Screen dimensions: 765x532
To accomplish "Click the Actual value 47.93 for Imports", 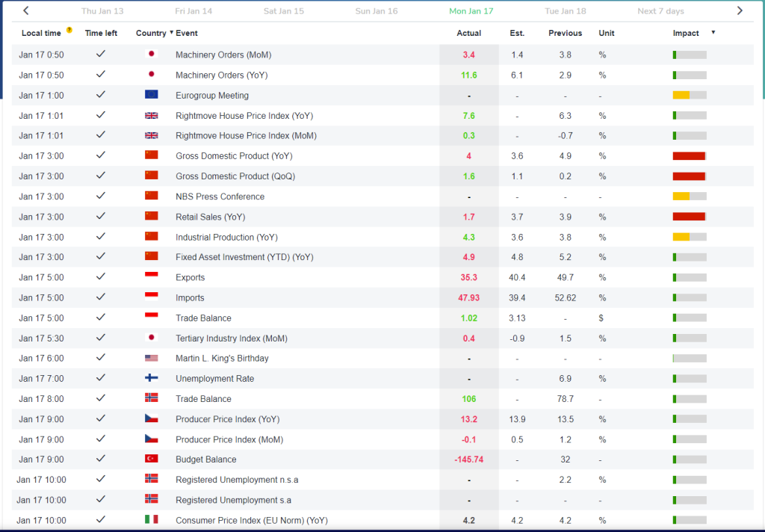I will (468, 297).
